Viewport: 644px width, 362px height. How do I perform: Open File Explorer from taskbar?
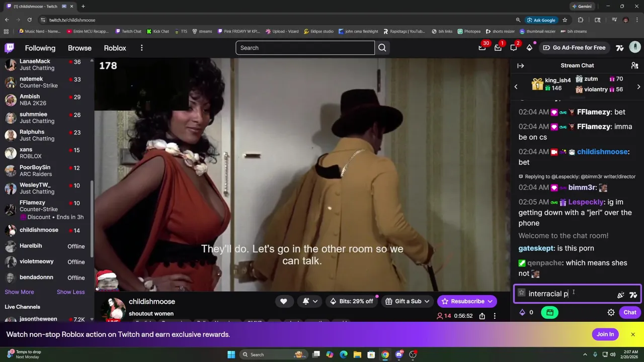tap(357, 354)
